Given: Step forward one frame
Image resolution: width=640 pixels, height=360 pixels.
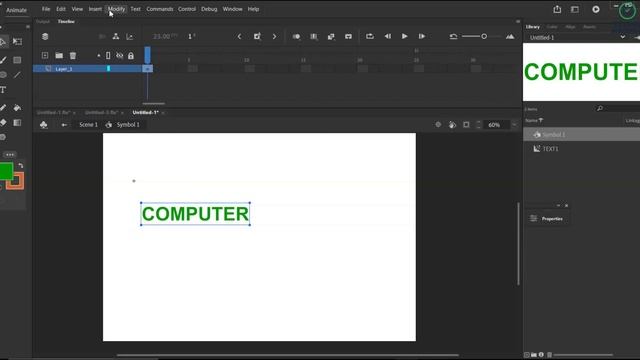Looking at the screenshot, I should click(x=422, y=36).
